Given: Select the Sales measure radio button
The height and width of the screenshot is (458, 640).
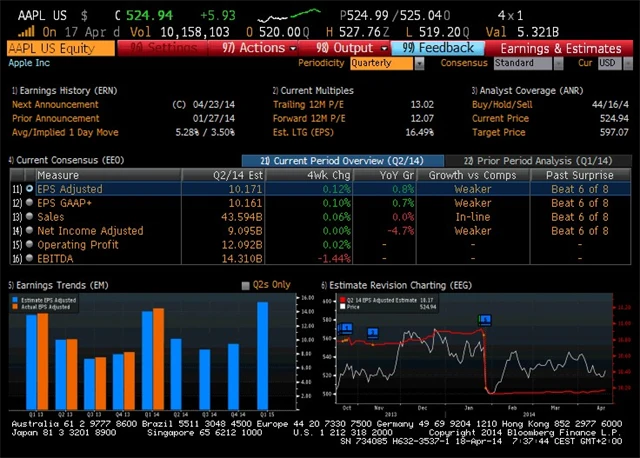Looking at the screenshot, I should (29, 216).
